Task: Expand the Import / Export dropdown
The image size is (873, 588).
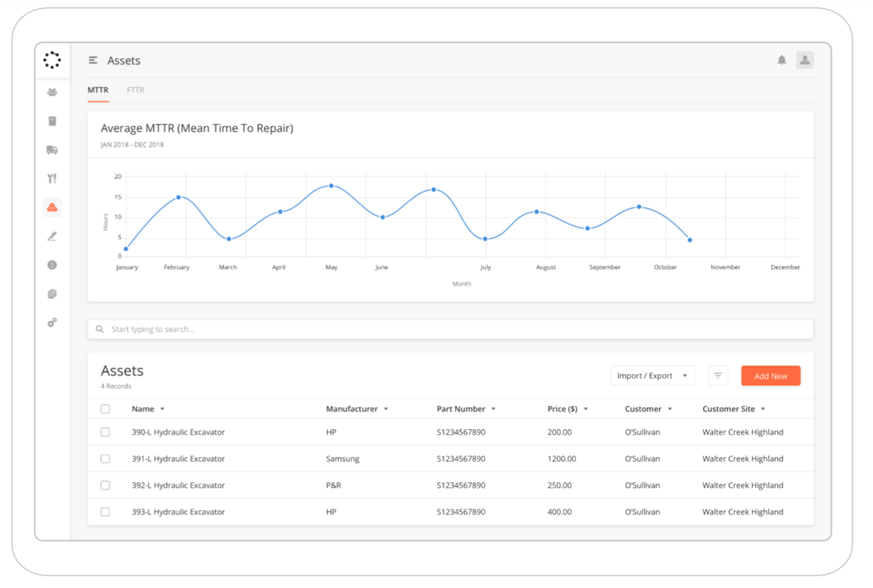Action: pyautogui.click(x=652, y=376)
